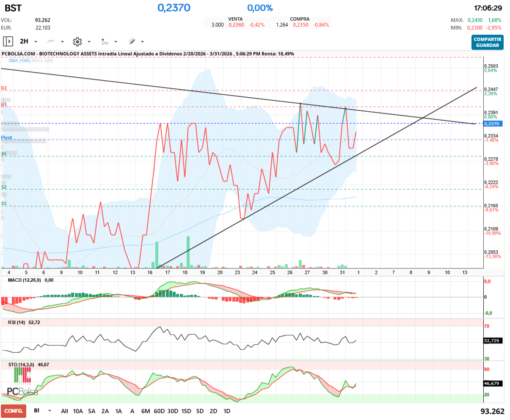Select the 6M range tab

146,411
